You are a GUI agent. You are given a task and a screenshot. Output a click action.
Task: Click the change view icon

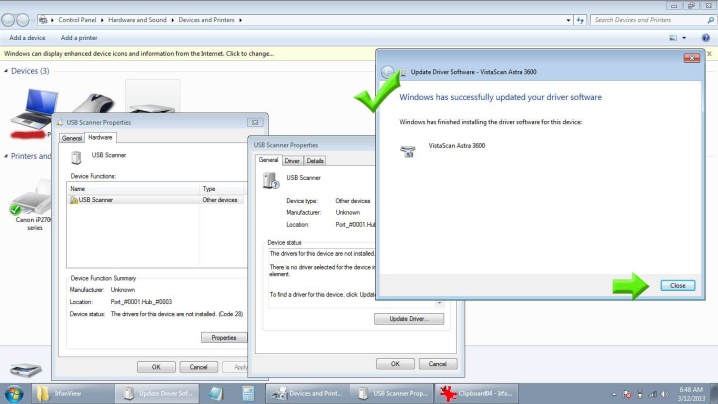coord(673,38)
